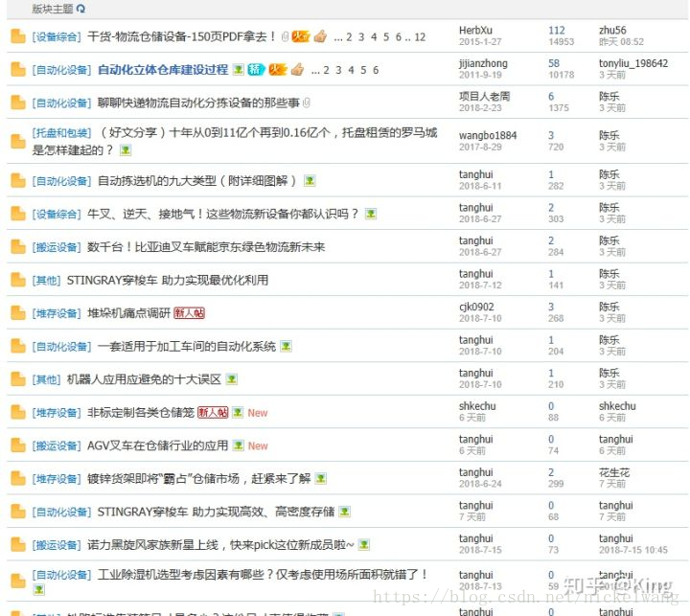This screenshot has width=690, height=616.
Task: Click image icon under 工业除湿机选型 thread
Action: click(x=38, y=590)
